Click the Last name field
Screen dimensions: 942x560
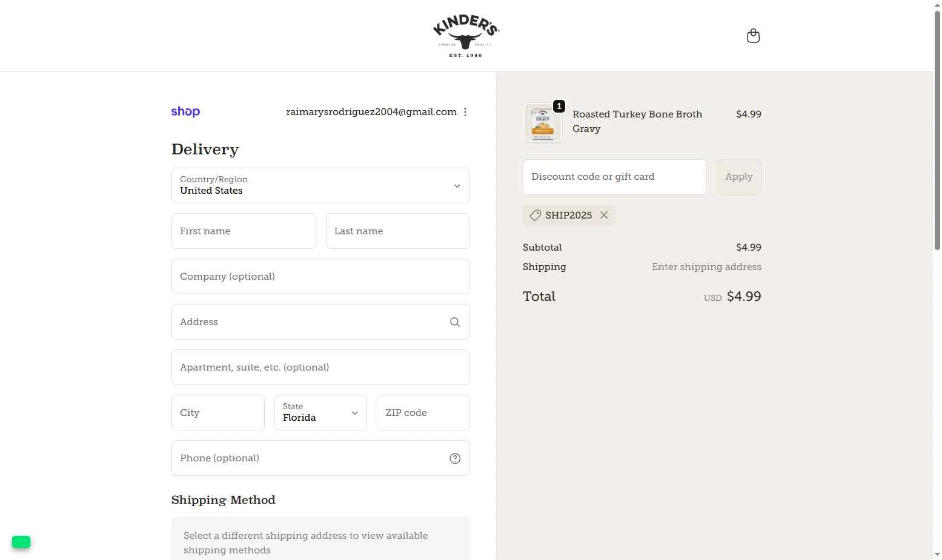[x=398, y=231]
